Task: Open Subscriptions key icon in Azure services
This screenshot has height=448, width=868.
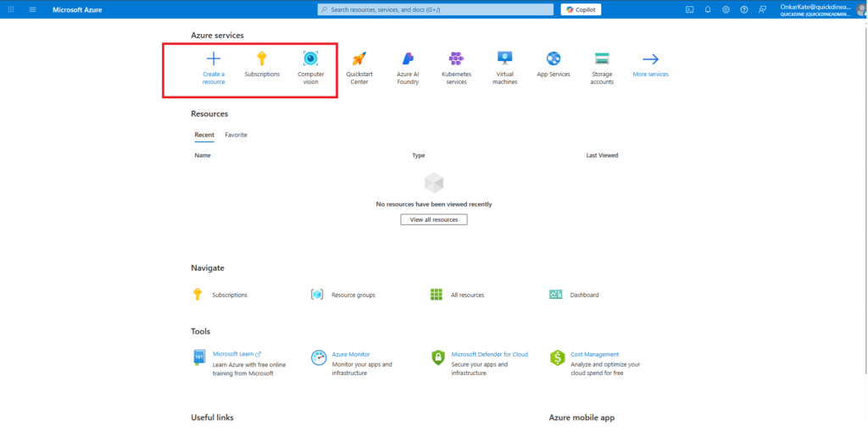Action: pyautogui.click(x=262, y=58)
